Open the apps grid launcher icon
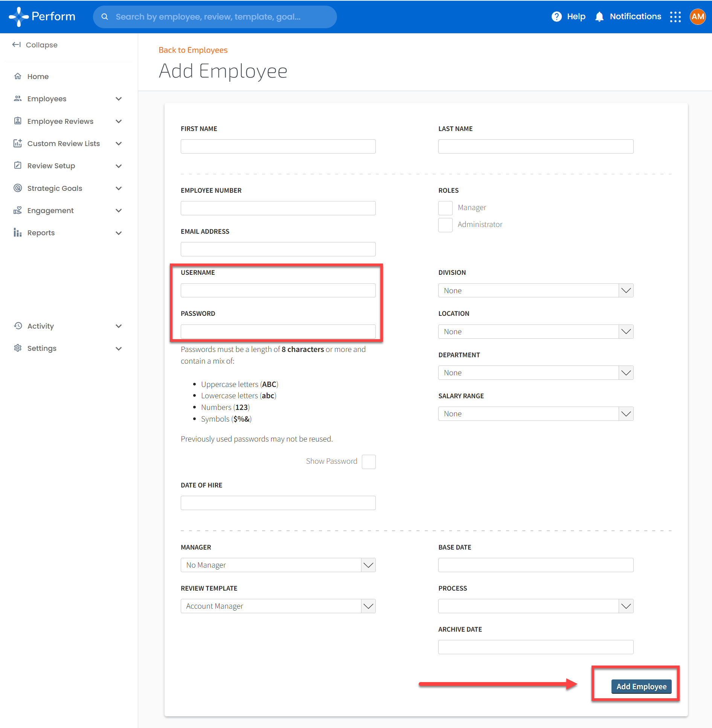The width and height of the screenshot is (712, 728). (675, 17)
